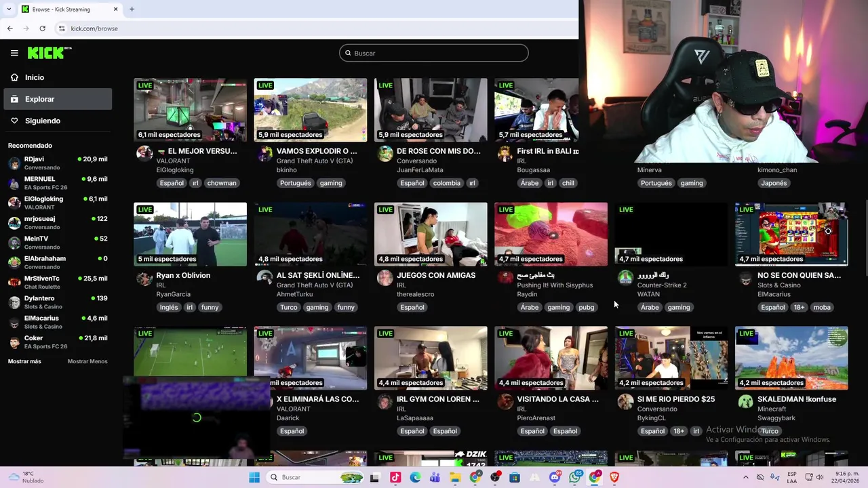Click the Turco tag under AhmetTurku
This screenshot has height=488, width=868.
289,307
